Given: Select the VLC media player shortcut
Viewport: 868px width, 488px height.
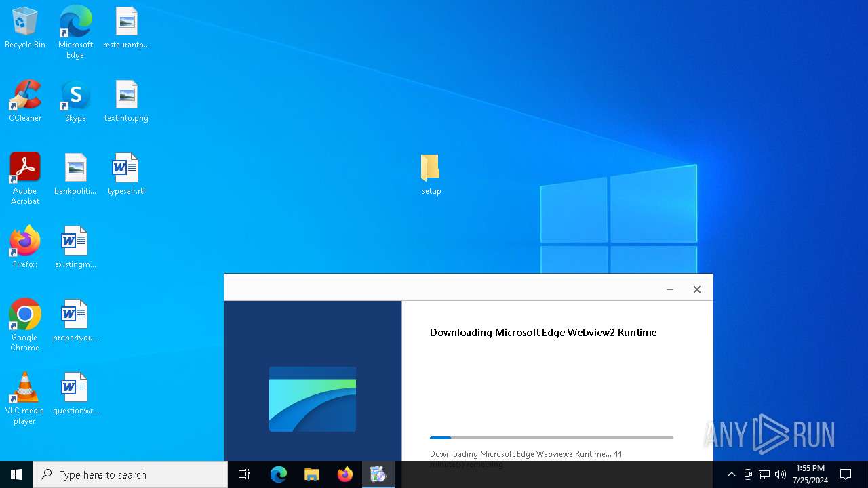Looking at the screenshot, I should (x=25, y=398).
